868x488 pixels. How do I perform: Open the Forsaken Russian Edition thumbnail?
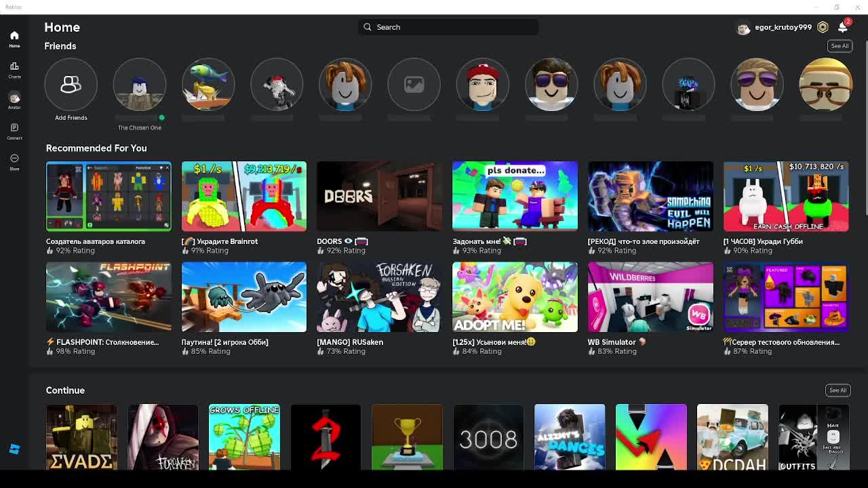(x=379, y=297)
